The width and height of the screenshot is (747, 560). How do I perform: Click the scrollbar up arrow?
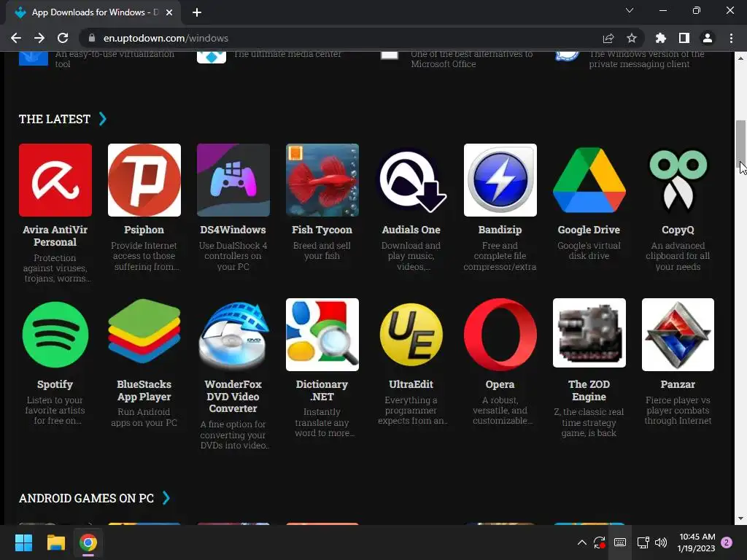(x=740, y=58)
